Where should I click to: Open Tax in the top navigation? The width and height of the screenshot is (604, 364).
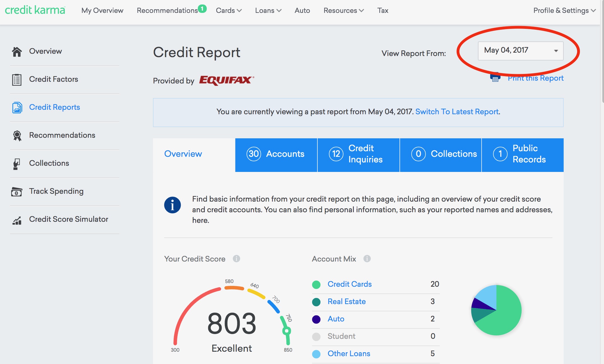(x=383, y=10)
